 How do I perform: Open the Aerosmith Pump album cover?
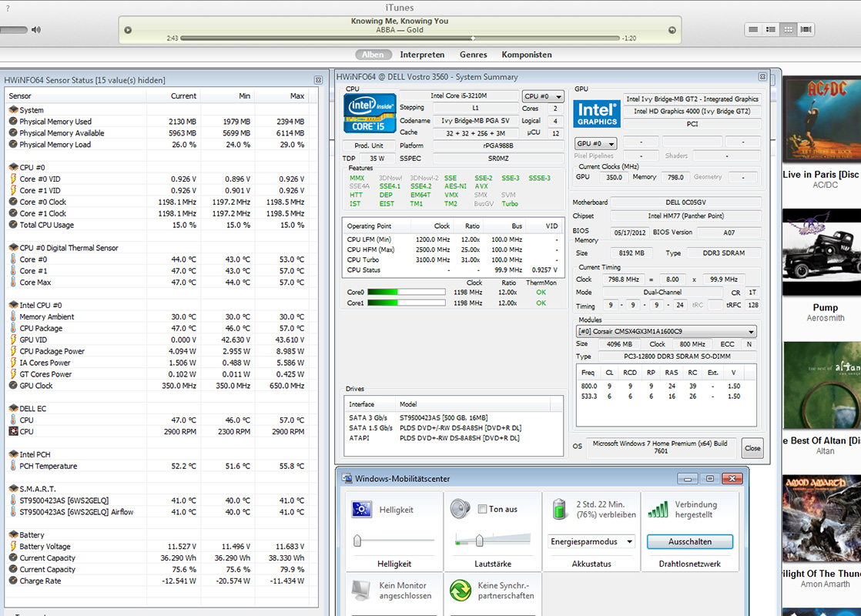(822, 252)
